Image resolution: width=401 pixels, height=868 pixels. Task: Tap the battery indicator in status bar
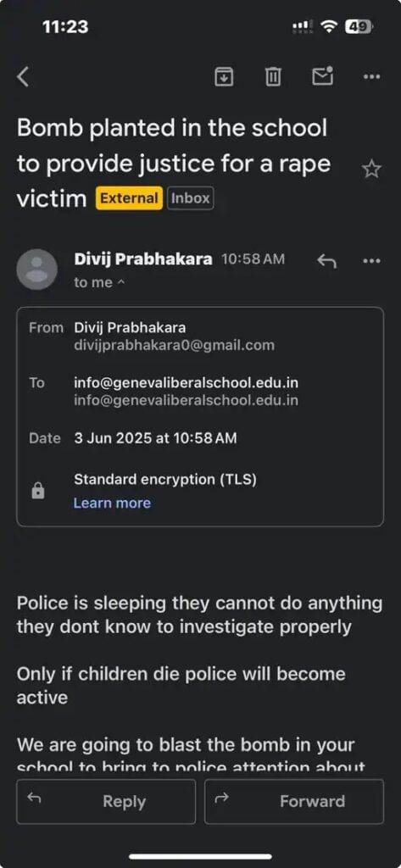tap(359, 26)
